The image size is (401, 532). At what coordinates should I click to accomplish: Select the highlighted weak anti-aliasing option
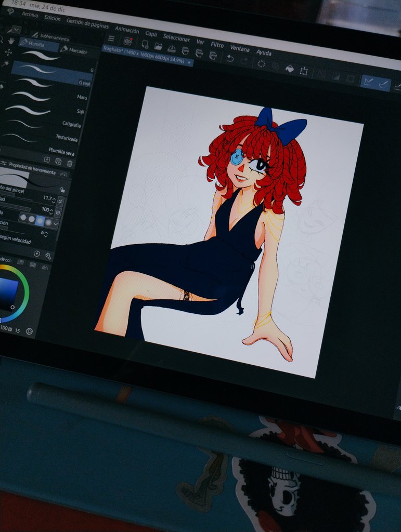point(40,220)
